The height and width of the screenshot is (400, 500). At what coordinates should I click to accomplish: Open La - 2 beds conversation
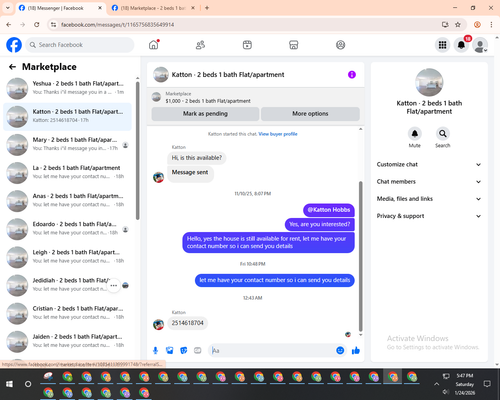click(x=67, y=173)
